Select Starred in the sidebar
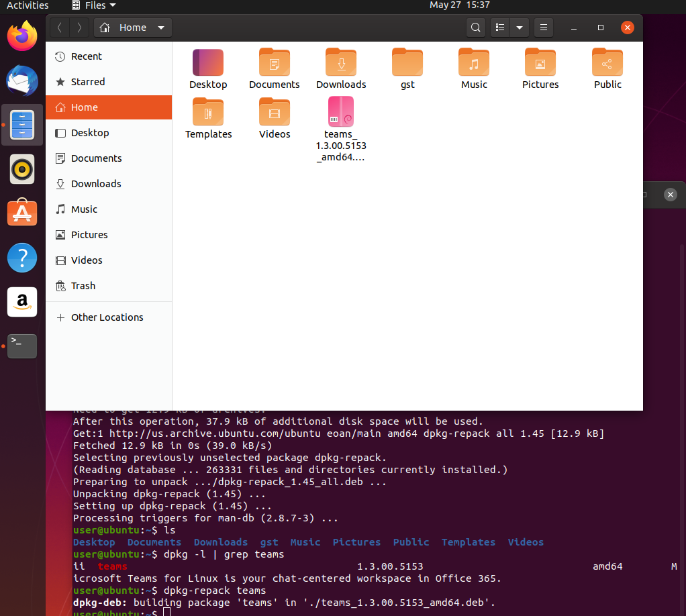The image size is (686, 616). pyautogui.click(x=87, y=82)
